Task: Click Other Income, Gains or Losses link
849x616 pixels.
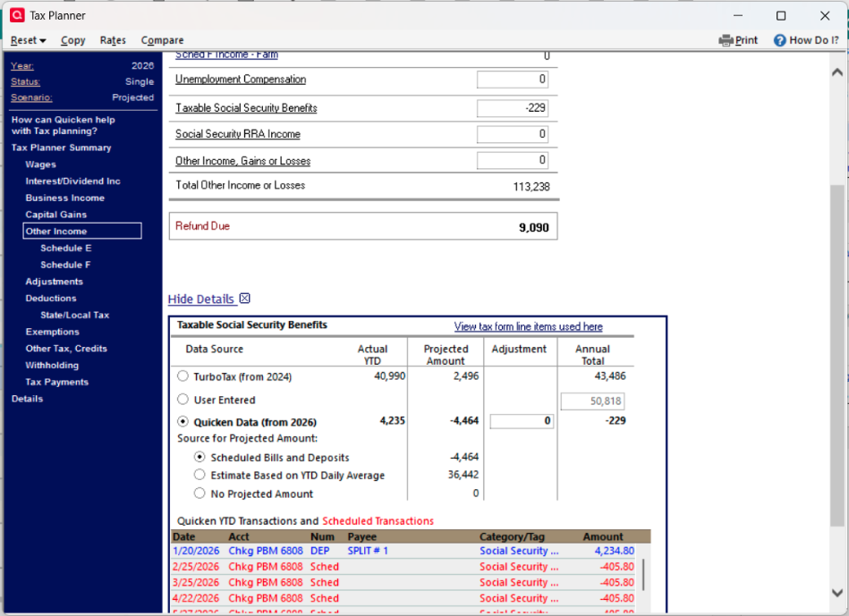Action: point(243,161)
